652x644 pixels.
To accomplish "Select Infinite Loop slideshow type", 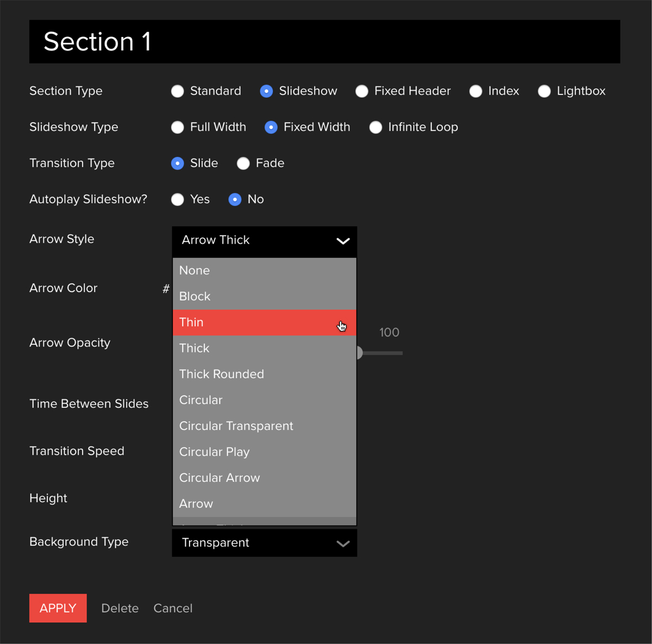I will [375, 128].
